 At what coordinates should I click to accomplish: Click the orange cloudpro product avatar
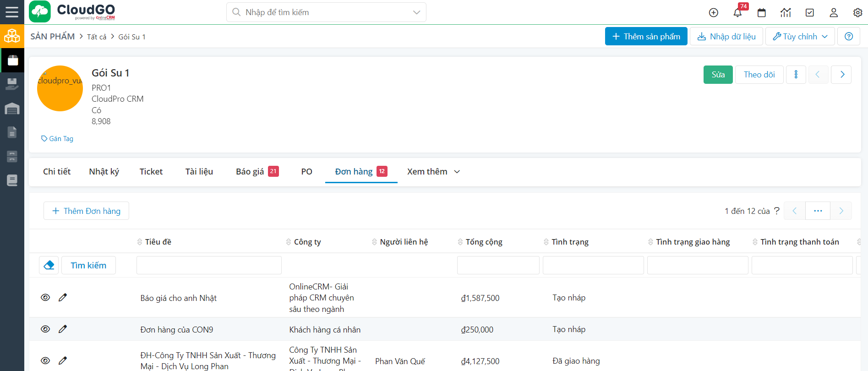coord(60,88)
